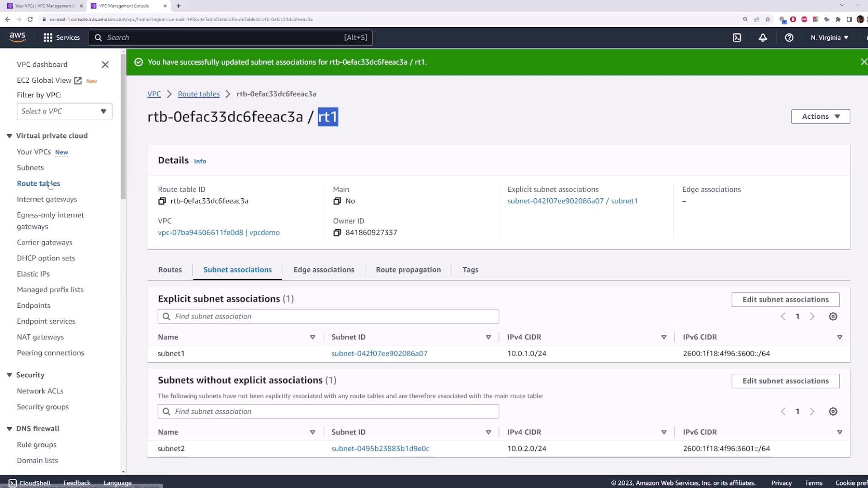
Task: Open the notifications bell
Action: tap(763, 38)
